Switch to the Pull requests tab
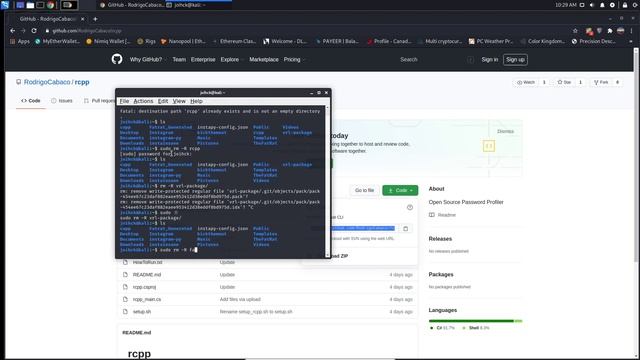640x360 pixels. tap(99, 100)
